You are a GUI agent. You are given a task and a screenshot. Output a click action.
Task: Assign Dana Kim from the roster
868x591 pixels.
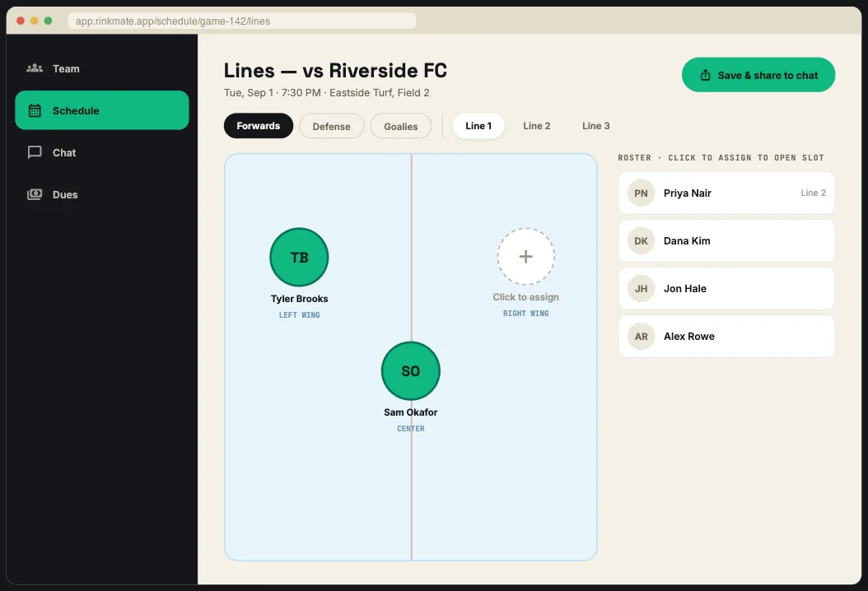tap(726, 240)
